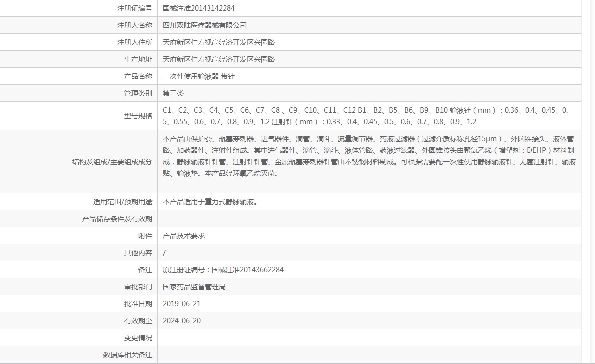
Task: Click the 注册人名称 label
Action: coord(134,25)
